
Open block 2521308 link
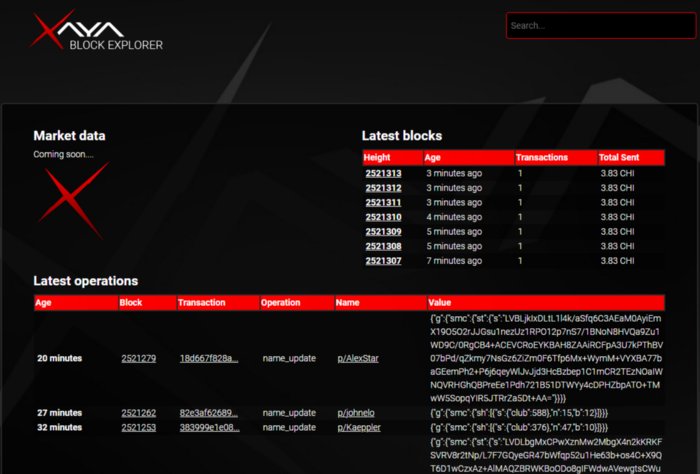click(x=383, y=246)
